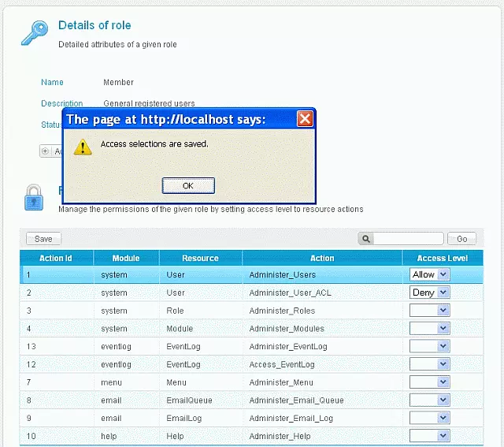Sort by the Module column header
The image size is (504, 447).
pos(126,258)
